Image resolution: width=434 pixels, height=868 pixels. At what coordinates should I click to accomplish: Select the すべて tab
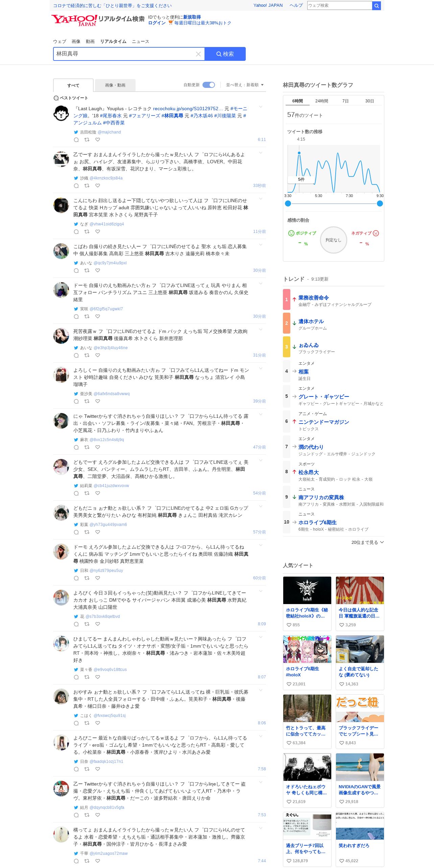point(73,86)
